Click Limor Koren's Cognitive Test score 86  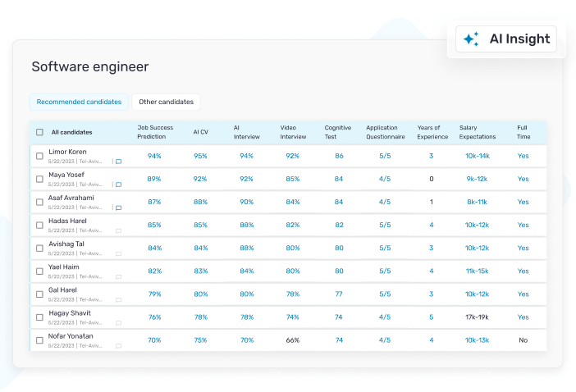[x=339, y=156]
